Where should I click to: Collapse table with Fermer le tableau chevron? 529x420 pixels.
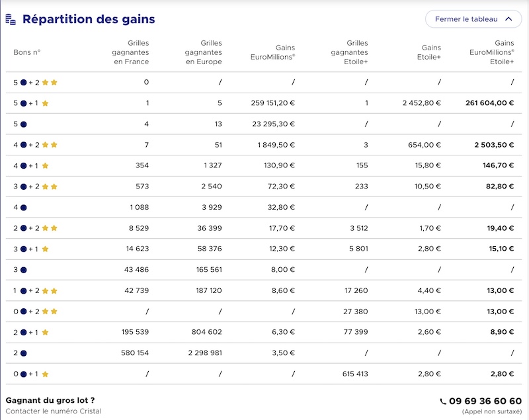click(509, 19)
